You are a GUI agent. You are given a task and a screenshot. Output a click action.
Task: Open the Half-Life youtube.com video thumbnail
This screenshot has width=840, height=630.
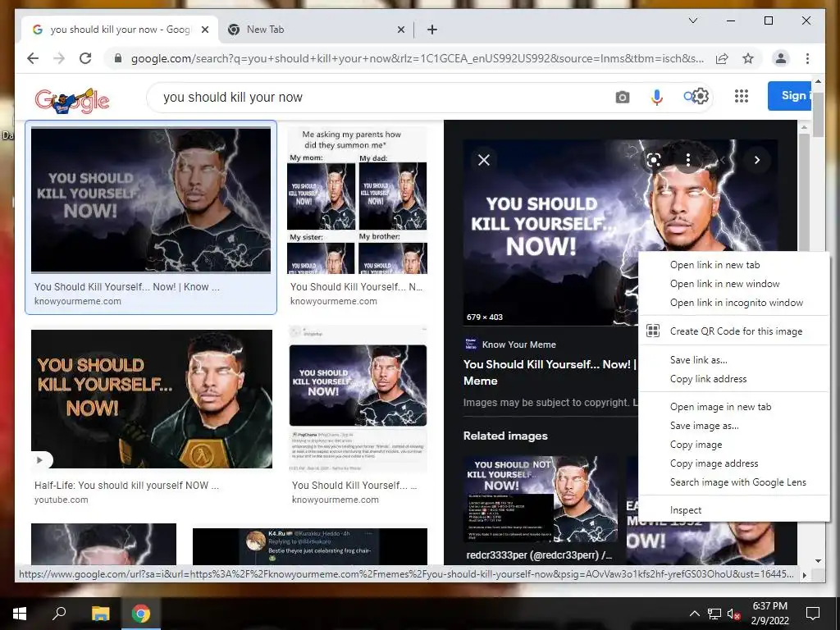pyautogui.click(x=152, y=399)
